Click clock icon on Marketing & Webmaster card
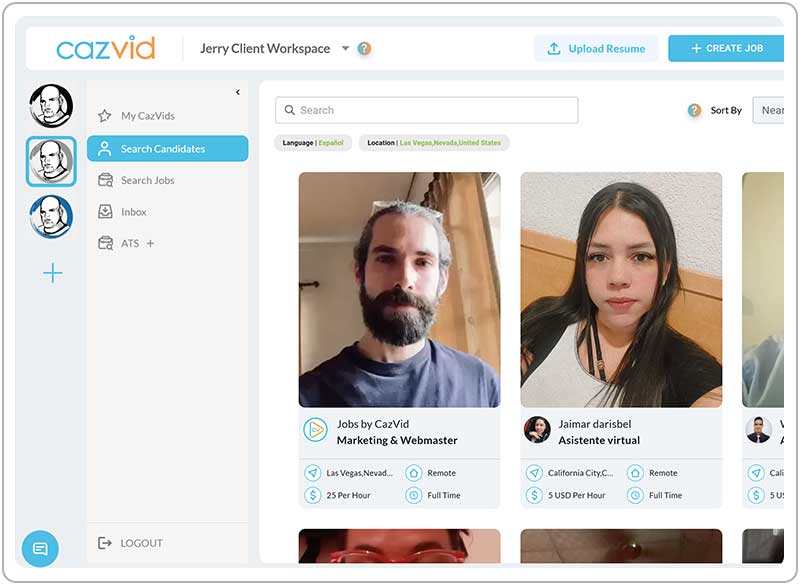Viewport: 800px width, 584px height. (x=413, y=495)
